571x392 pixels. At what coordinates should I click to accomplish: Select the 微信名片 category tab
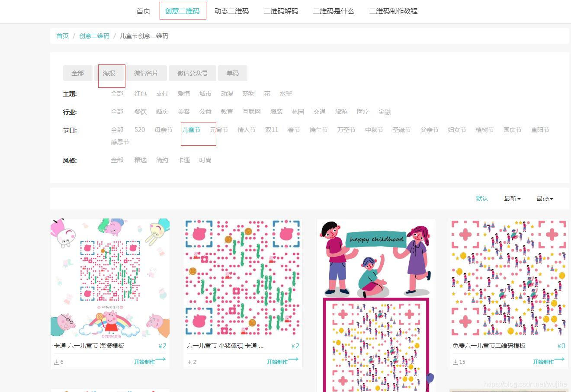(x=146, y=73)
